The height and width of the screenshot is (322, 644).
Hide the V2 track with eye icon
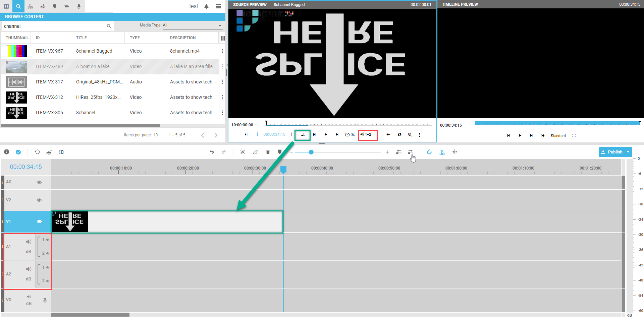tap(39, 200)
